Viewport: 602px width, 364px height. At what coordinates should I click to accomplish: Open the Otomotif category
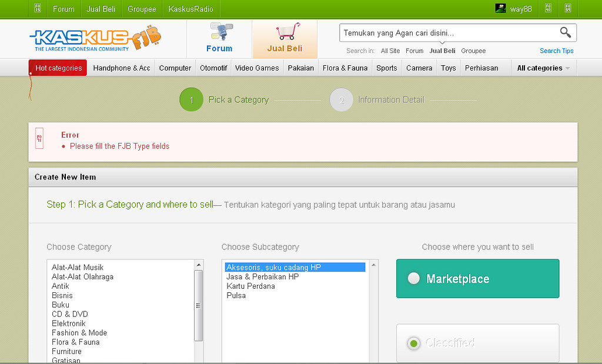(213, 68)
